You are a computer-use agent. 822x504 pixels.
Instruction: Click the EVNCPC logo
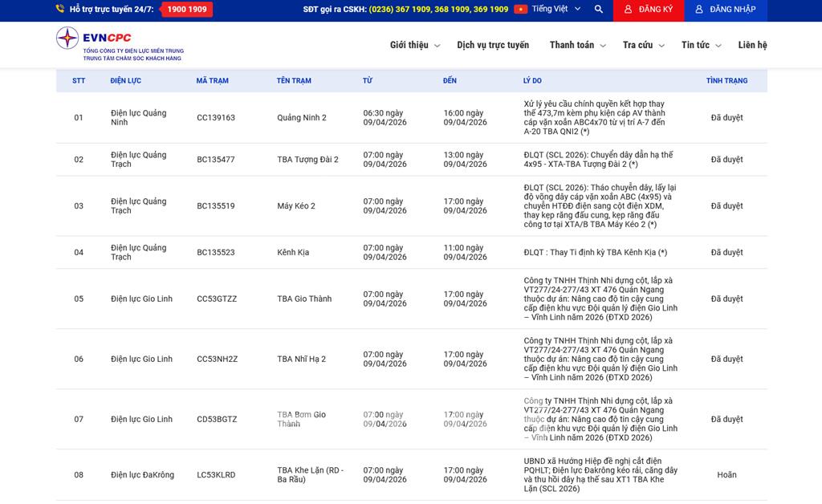tap(120, 44)
